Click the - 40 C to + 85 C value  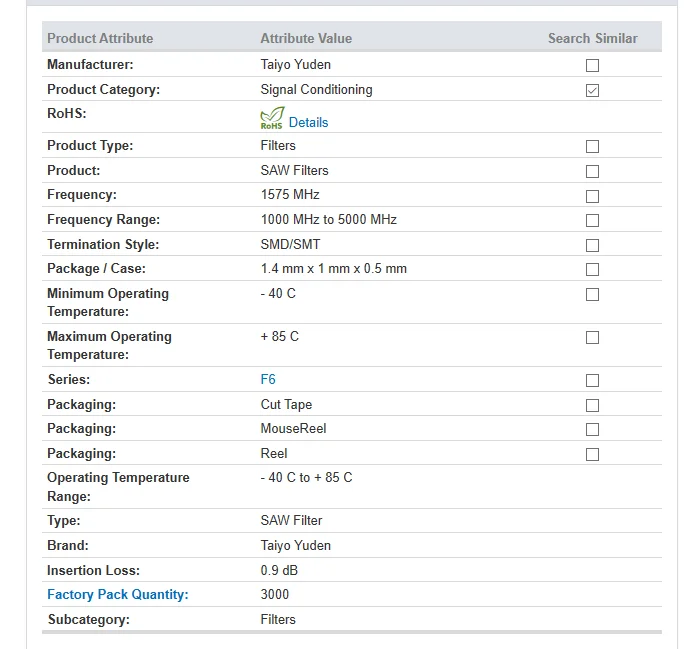[306, 478]
